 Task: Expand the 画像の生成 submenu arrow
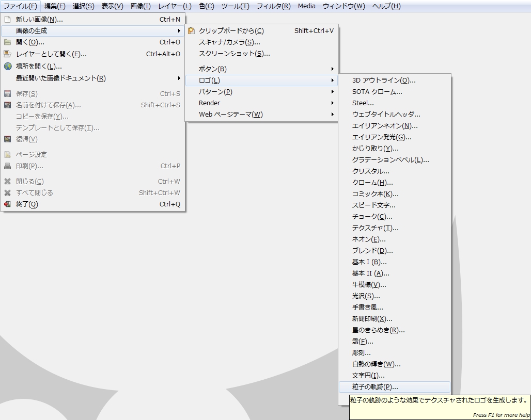(x=179, y=31)
